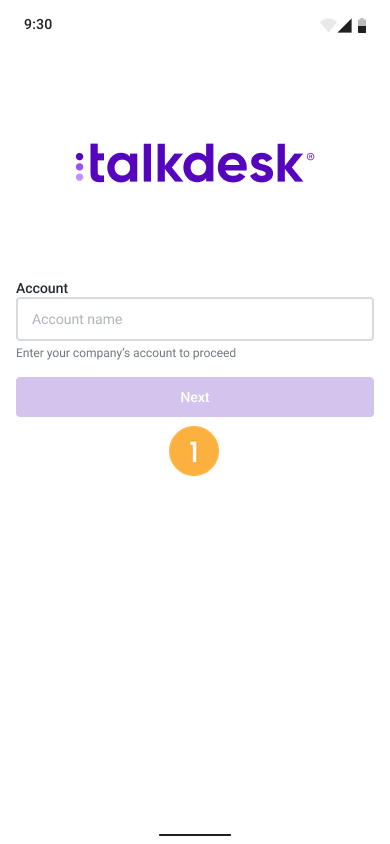
Task: Tap the battery level icon
Action: (x=362, y=25)
